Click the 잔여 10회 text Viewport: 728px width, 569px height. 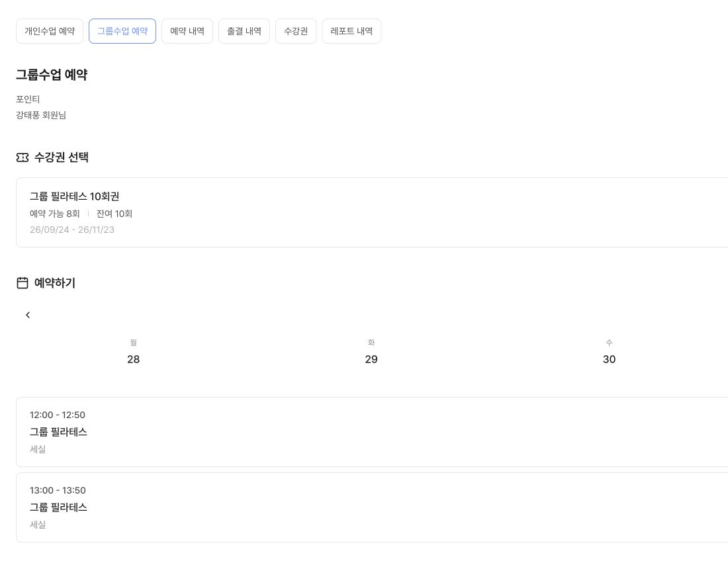tap(114, 214)
